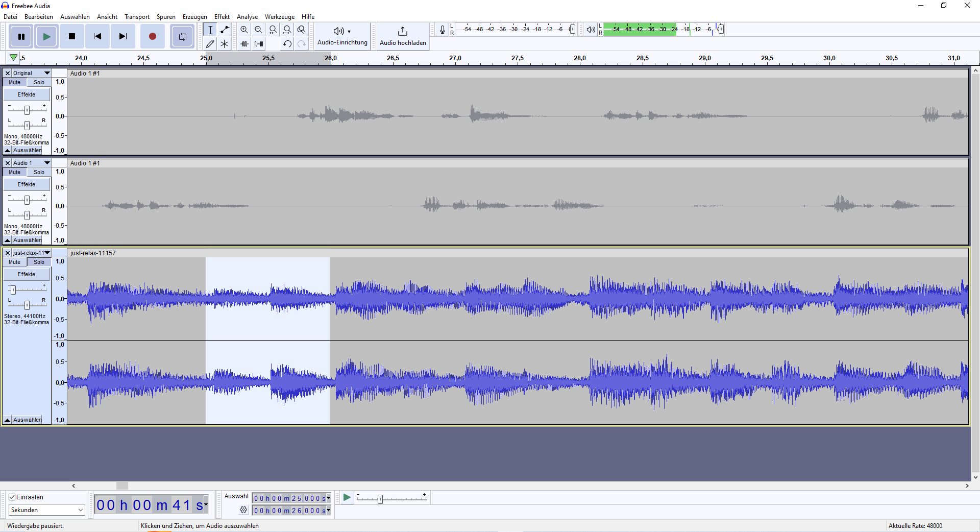Open the Werkzeuge menu
980x532 pixels.
279,17
